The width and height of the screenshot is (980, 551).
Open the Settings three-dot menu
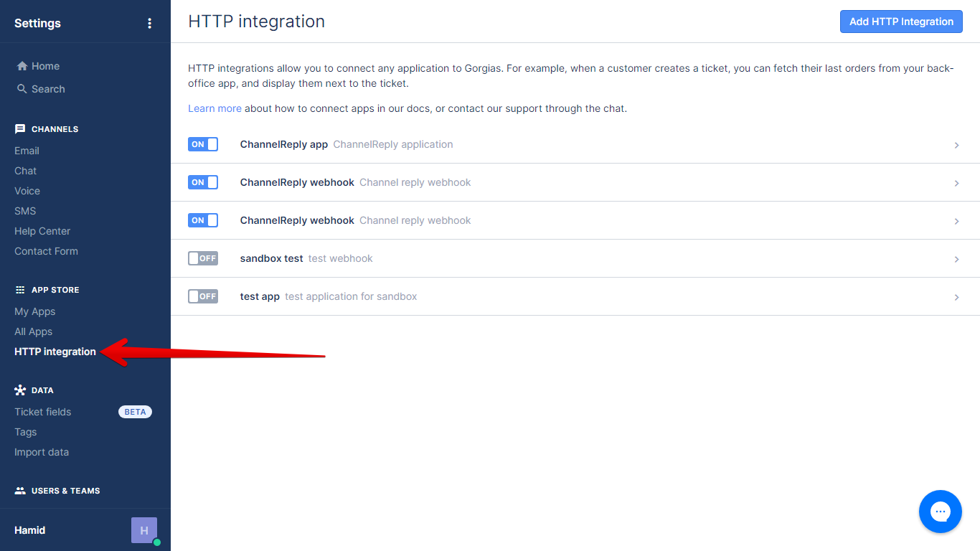[x=149, y=23]
